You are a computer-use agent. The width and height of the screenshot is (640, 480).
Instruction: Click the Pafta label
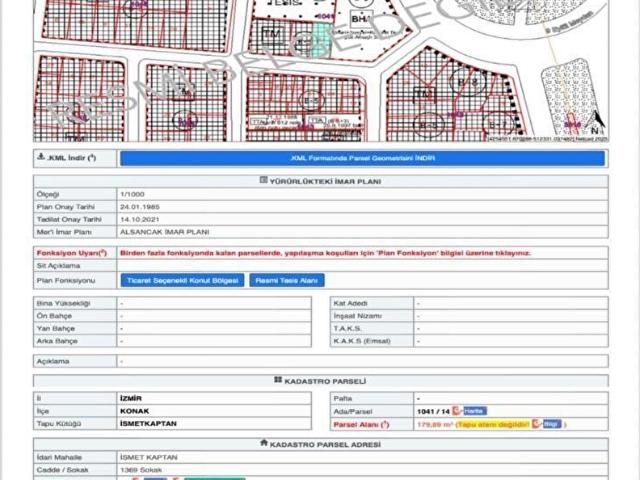(343, 398)
